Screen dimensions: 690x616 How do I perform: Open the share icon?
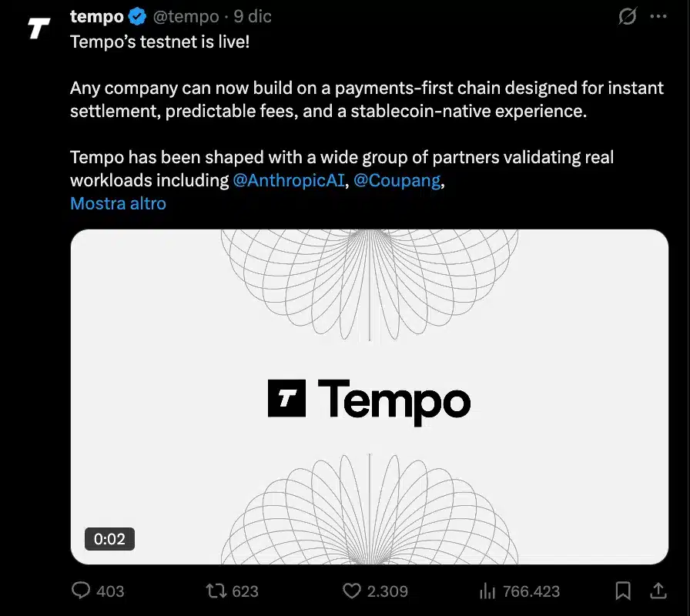pos(658,591)
